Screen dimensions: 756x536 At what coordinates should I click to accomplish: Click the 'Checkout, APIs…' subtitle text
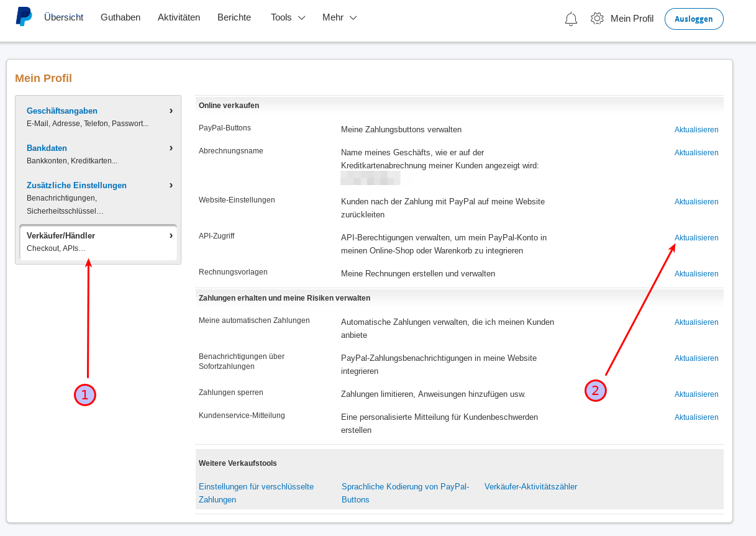coord(57,248)
